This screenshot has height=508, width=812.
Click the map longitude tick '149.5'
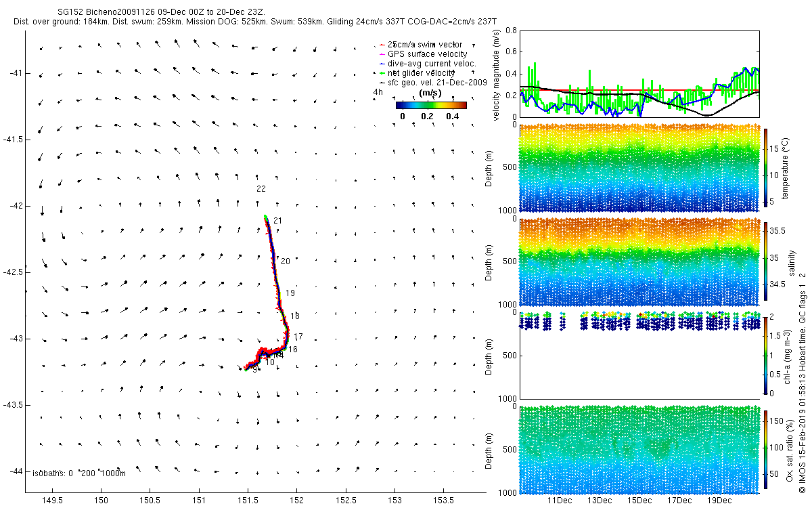52,500
